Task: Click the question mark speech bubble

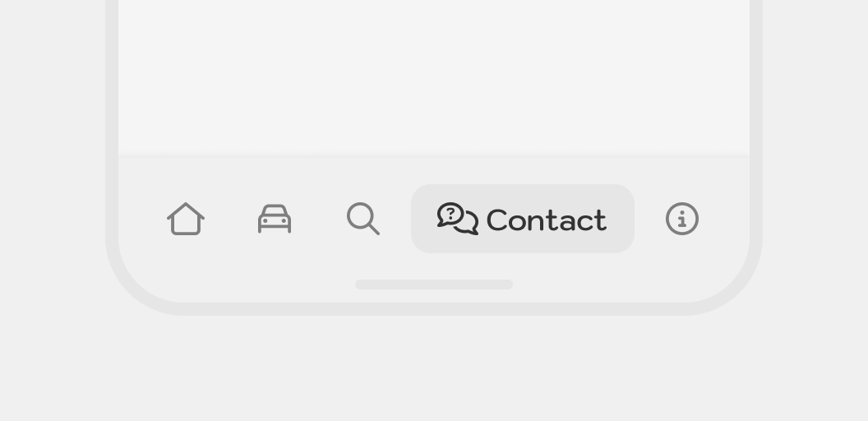Action: 450,215
